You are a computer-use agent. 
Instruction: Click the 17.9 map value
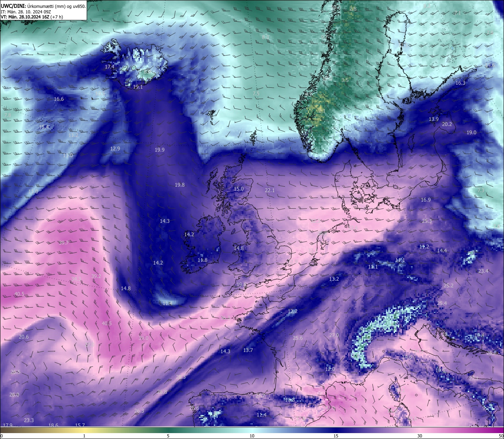point(7,426)
